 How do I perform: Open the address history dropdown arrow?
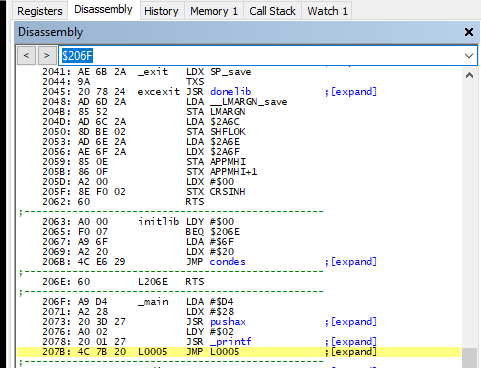469,56
